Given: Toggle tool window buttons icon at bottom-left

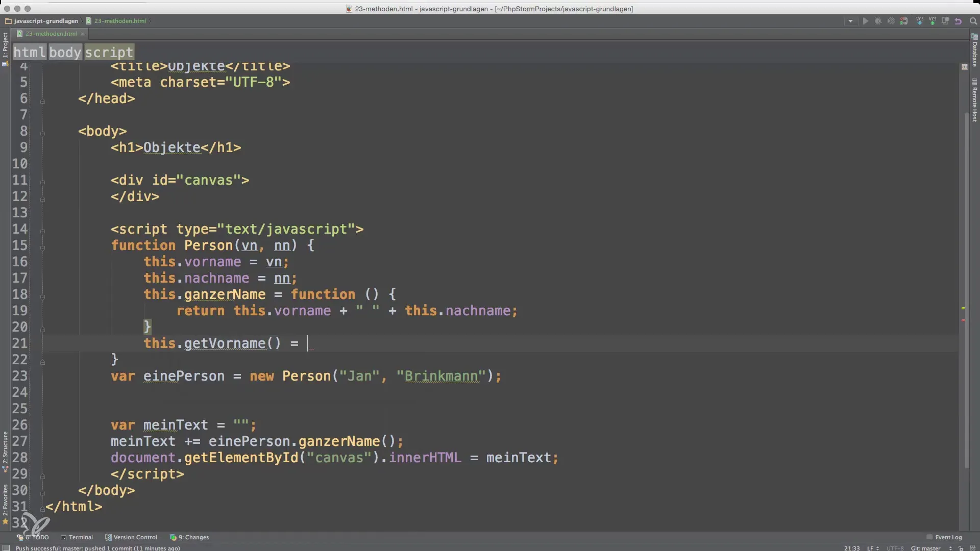Looking at the screenshot, I should tap(6, 548).
